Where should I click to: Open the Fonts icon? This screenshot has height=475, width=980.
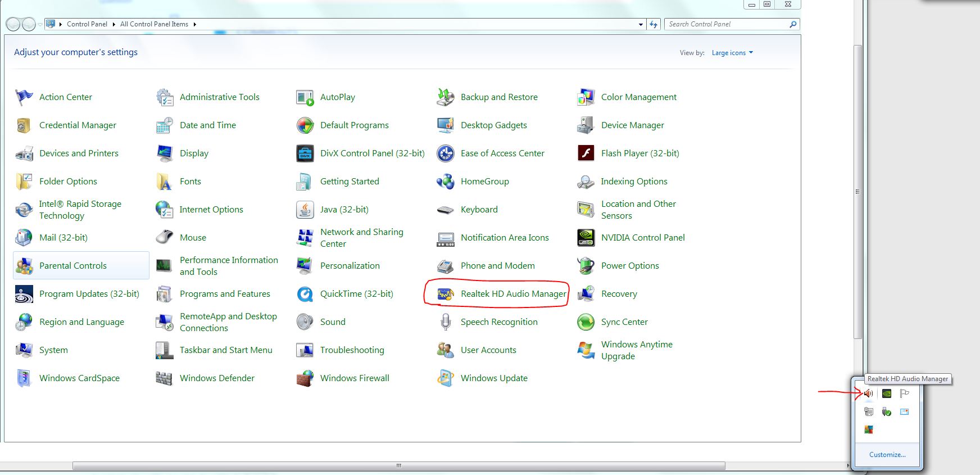(164, 182)
